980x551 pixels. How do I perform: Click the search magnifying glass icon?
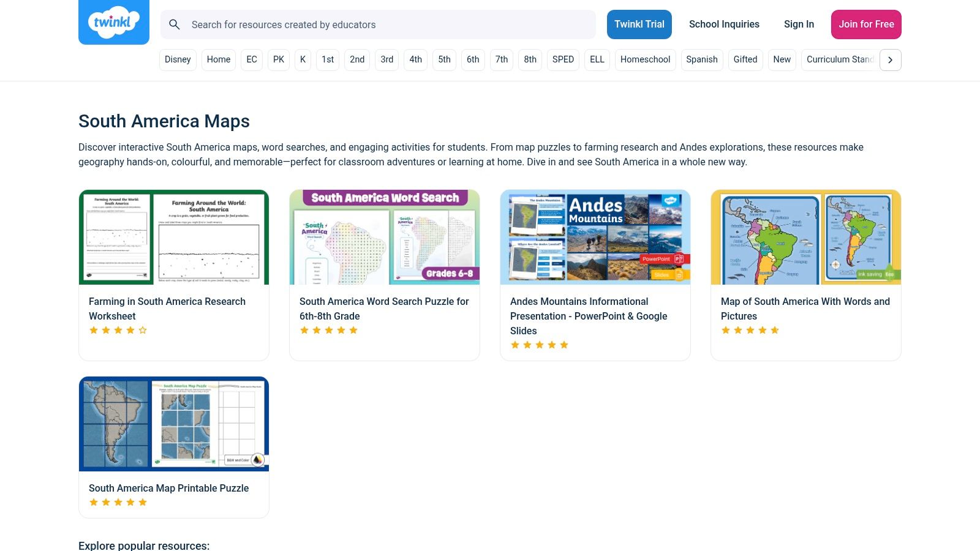tap(175, 24)
